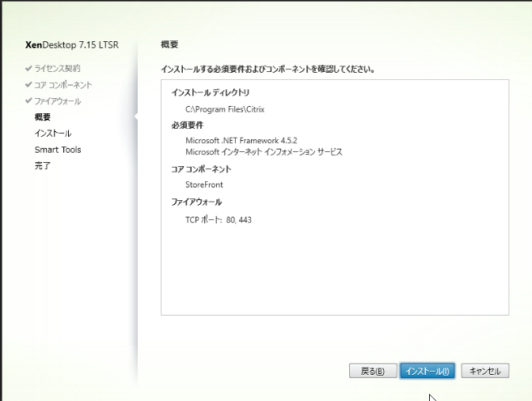Click the 必須要件 section heading

[x=188, y=125]
